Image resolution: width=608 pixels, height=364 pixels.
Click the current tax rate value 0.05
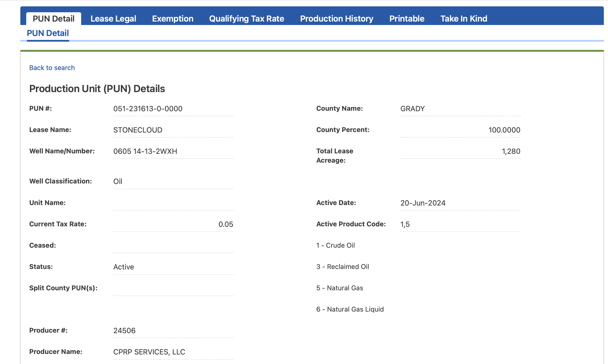coord(226,224)
